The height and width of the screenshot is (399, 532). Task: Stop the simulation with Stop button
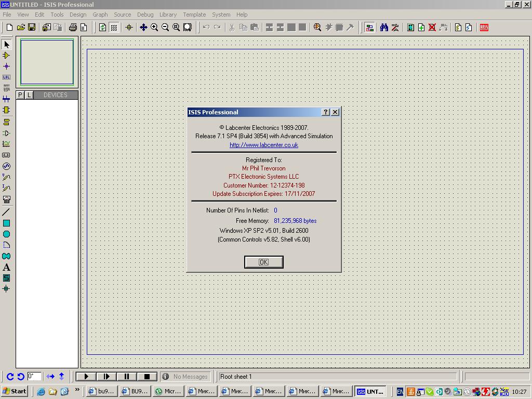pyautogui.click(x=147, y=376)
